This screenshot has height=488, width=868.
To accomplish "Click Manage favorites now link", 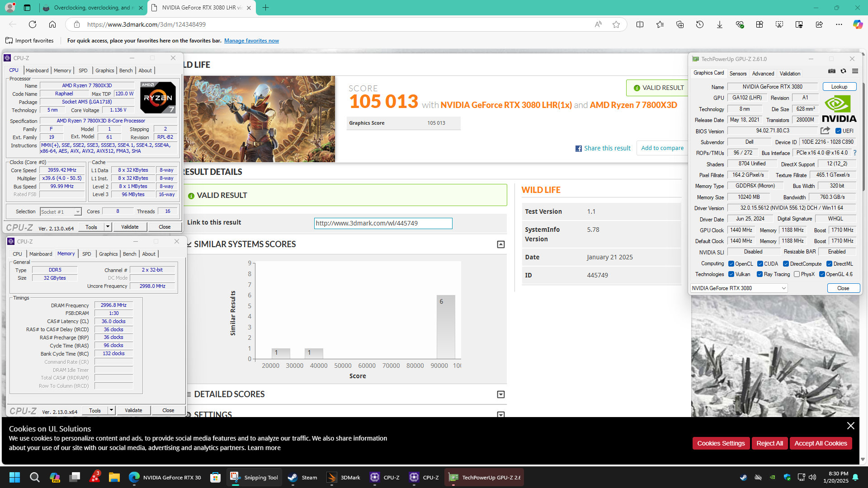I will pos(251,41).
